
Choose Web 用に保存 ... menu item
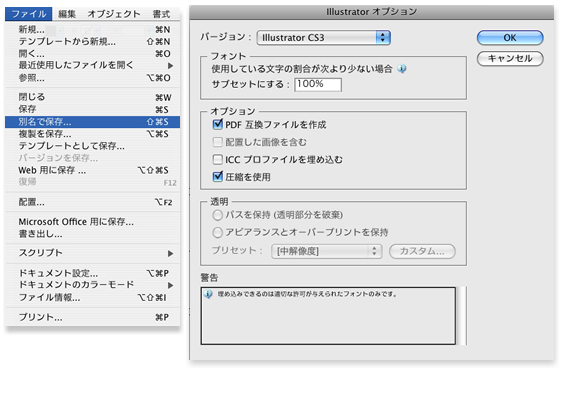pyautogui.click(x=92, y=170)
